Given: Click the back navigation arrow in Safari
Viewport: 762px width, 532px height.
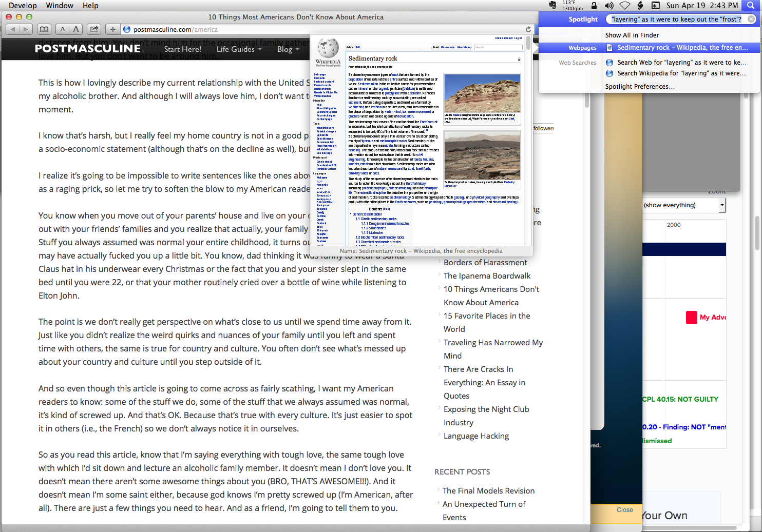Looking at the screenshot, I should pyautogui.click(x=12, y=29).
